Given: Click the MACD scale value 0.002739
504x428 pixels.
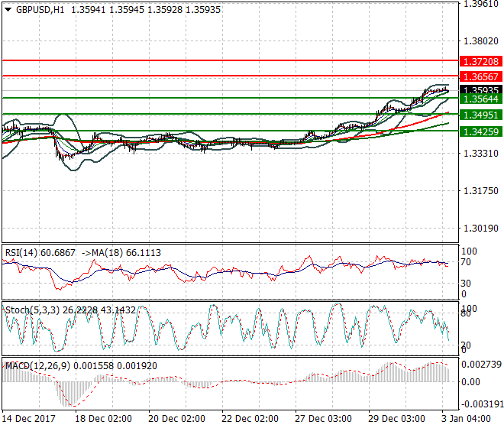Looking at the screenshot, I should click(x=482, y=365).
